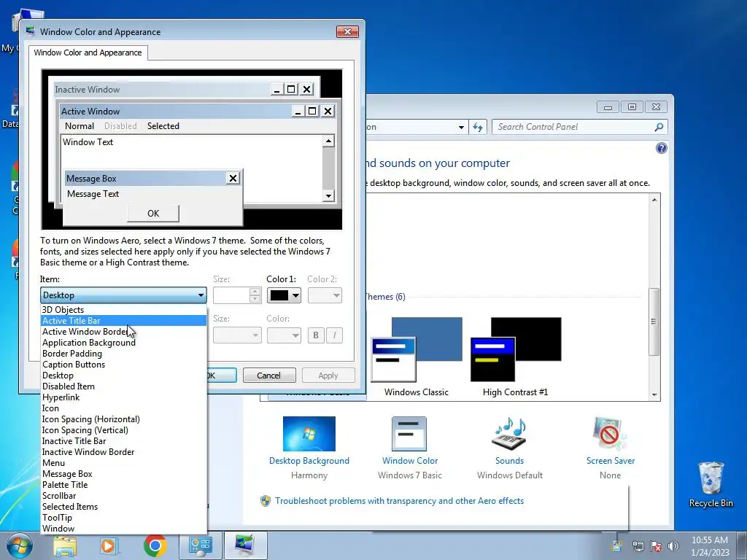Click the themes list scrollbar down arrow
This screenshot has height=560, width=747.
pos(654,394)
